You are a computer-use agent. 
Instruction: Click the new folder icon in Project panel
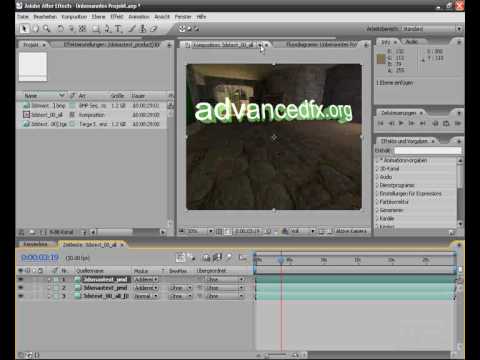[x=32, y=232]
